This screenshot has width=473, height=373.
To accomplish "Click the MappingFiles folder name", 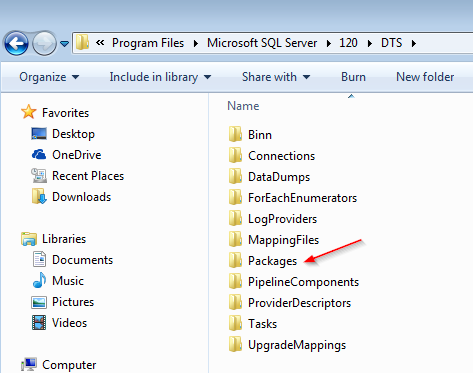I will [x=284, y=240].
